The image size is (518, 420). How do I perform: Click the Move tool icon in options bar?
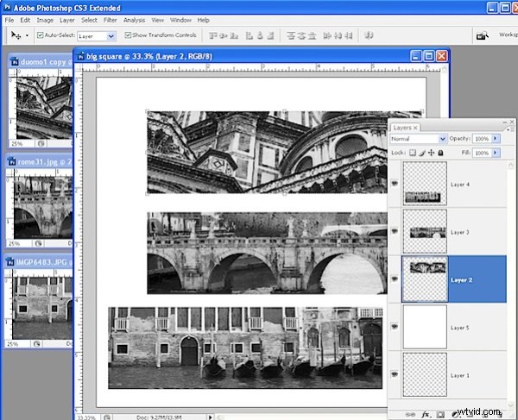pyautogui.click(x=16, y=35)
